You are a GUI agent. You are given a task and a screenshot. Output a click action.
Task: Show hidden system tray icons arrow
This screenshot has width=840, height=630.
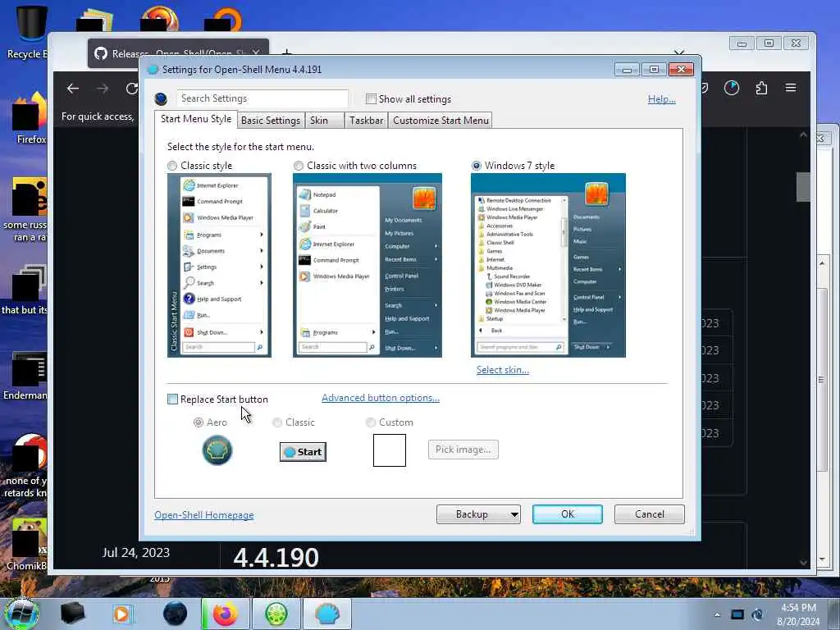[717, 614]
